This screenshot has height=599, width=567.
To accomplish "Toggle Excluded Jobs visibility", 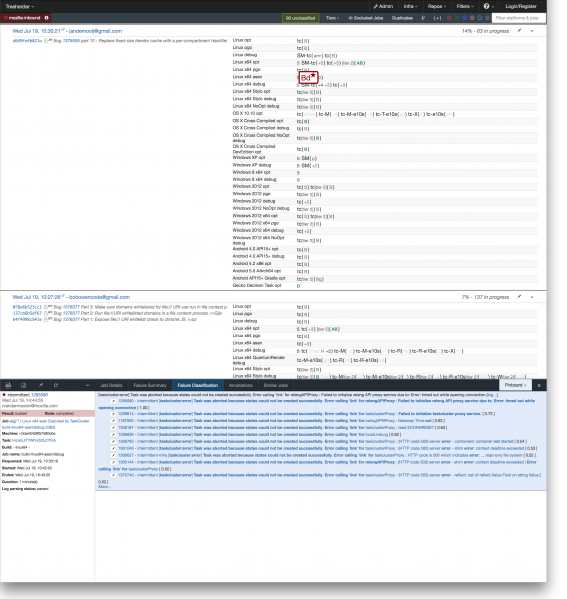I will 366,18.
